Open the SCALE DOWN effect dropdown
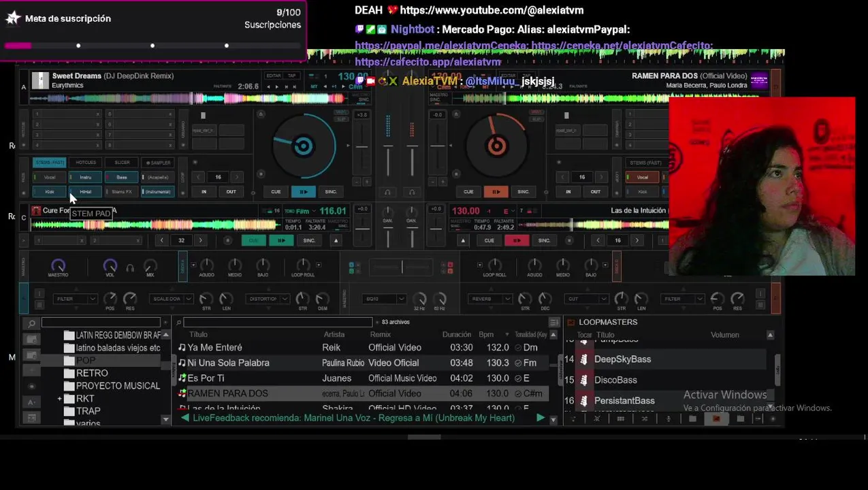Image resolution: width=868 pixels, height=490 pixels. pyautogui.click(x=172, y=299)
